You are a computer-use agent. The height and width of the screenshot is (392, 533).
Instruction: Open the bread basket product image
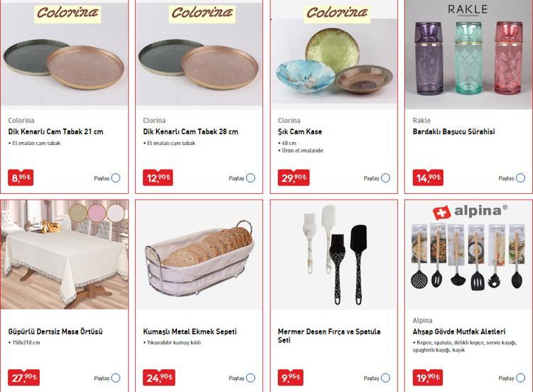(199, 255)
